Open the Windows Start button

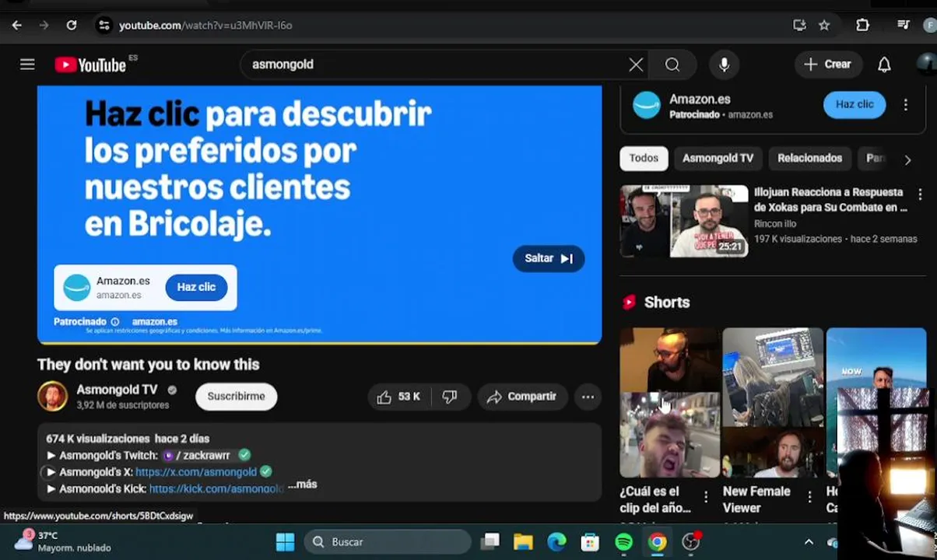[x=286, y=542]
